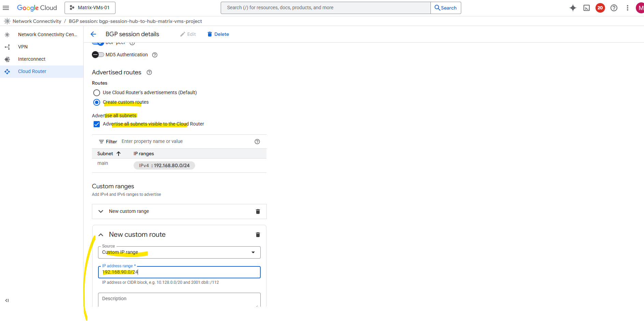The image size is (644, 321).
Task: Open the main navigation hamburger menu
Action: pyautogui.click(x=6, y=8)
